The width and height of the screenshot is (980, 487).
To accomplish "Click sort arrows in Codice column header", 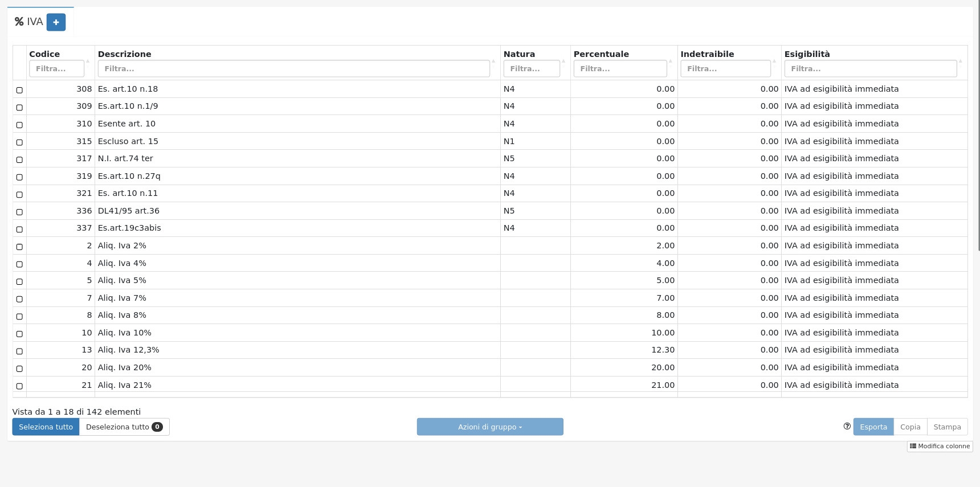I will 88,61.
